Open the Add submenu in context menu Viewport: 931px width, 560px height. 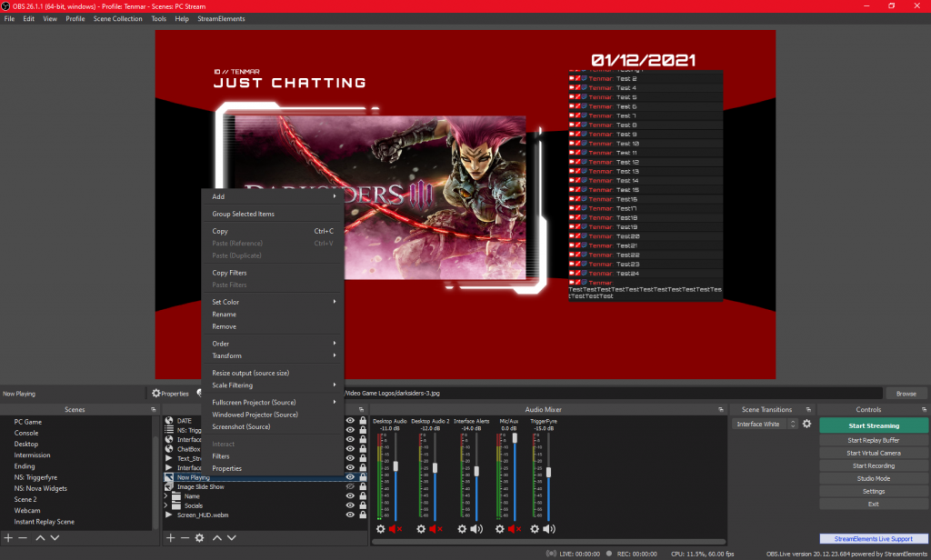click(273, 196)
